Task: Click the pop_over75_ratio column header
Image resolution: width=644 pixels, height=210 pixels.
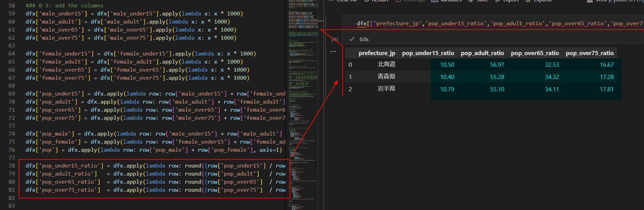Action: pos(590,53)
